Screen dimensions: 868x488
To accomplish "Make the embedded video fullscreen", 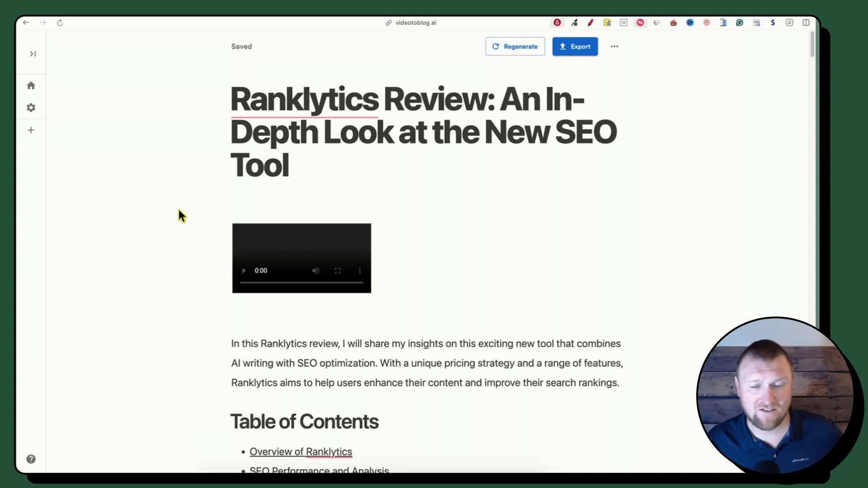I will [x=338, y=271].
